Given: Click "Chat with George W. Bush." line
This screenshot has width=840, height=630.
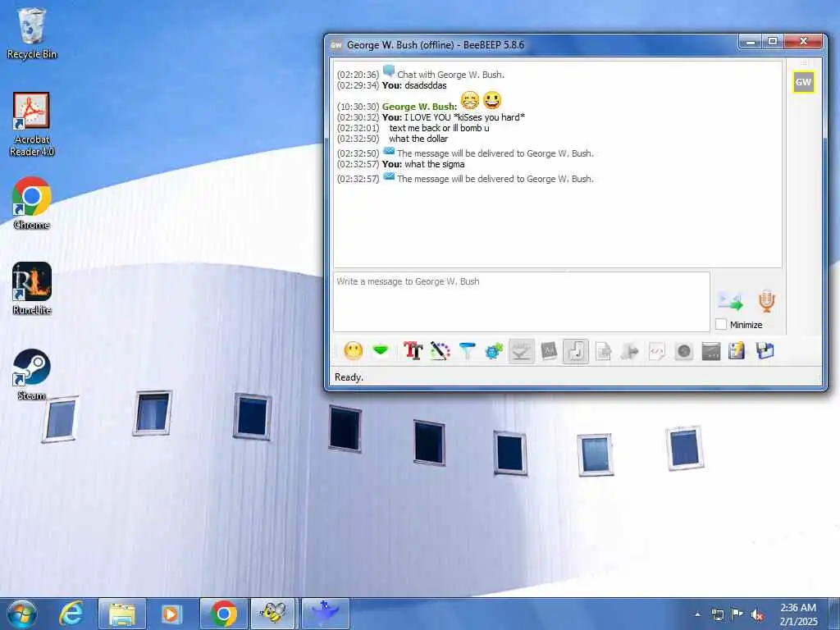Looking at the screenshot, I should [x=450, y=75].
